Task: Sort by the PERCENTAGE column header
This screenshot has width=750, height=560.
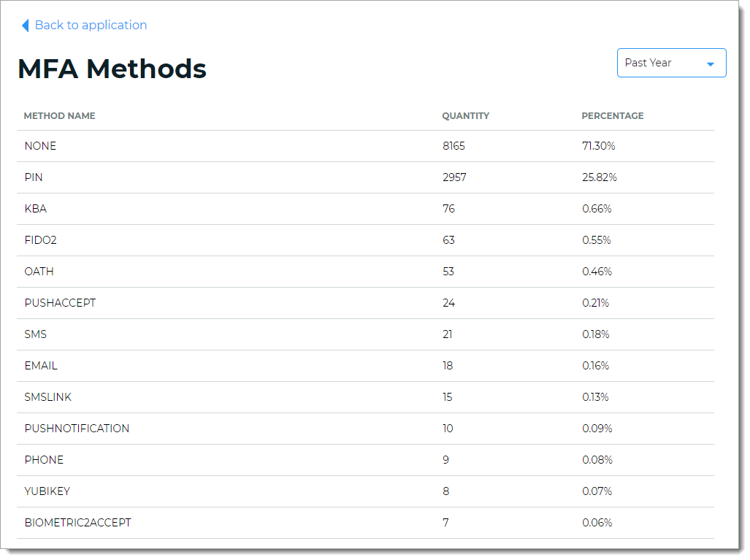Action: 613,115
